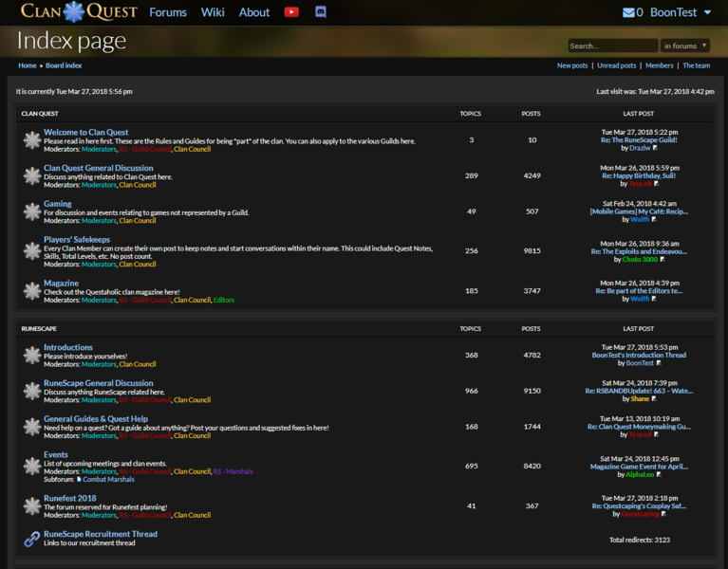View AlphaLeo's user profile
Image resolution: width=728 pixels, height=569 pixels.
[640, 474]
